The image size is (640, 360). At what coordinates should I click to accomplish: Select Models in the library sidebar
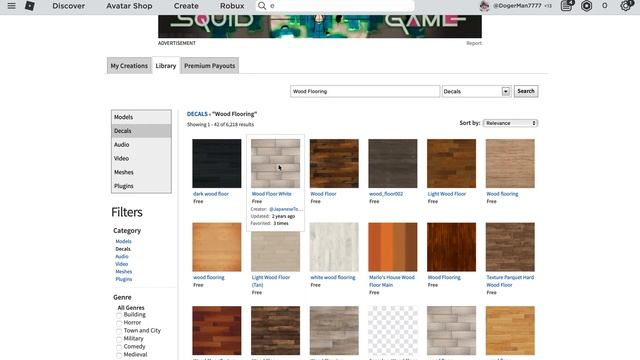point(141,117)
